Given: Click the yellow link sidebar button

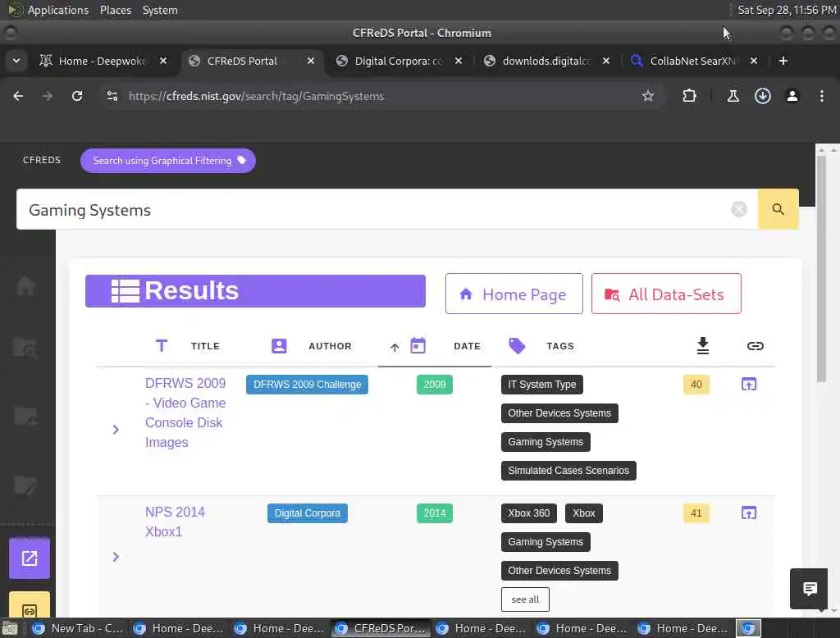Looking at the screenshot, I should (30, 606).
